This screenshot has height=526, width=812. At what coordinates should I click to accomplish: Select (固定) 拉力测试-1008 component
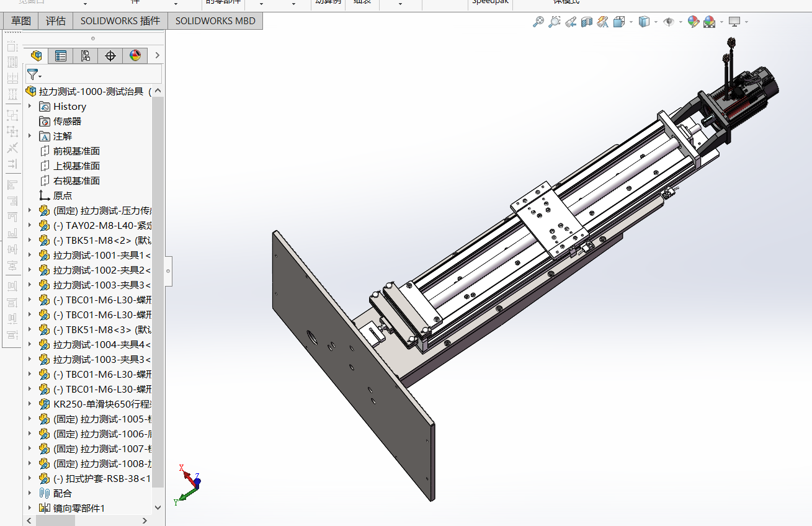(x=102, y=464)
